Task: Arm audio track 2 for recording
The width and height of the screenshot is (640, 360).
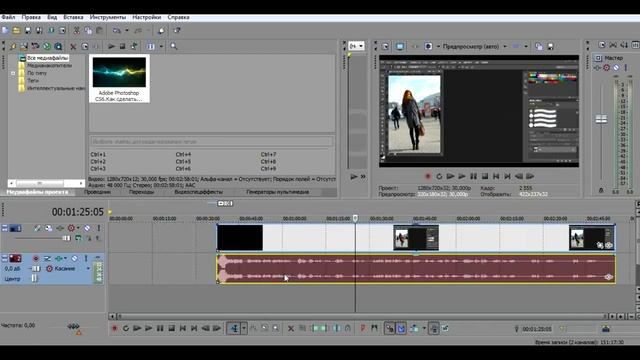Action: [36, 258]
